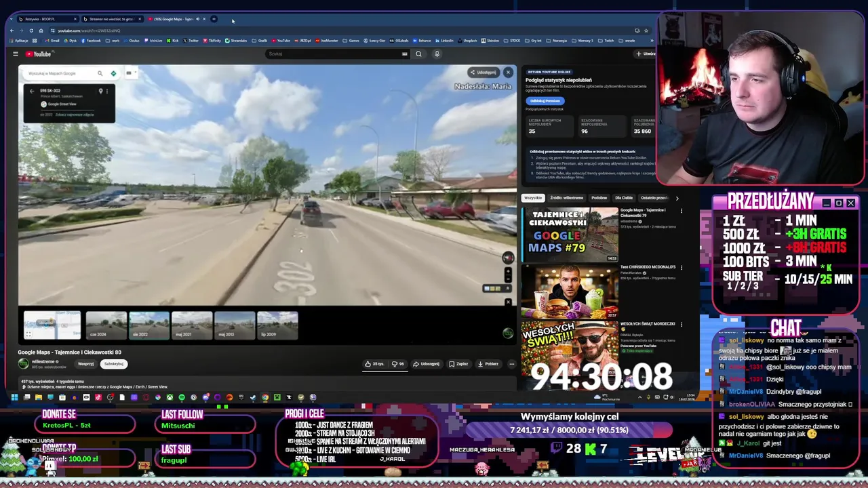Open File Explorer from the taskbar
The image size is (868, 488).
(39, 397)
